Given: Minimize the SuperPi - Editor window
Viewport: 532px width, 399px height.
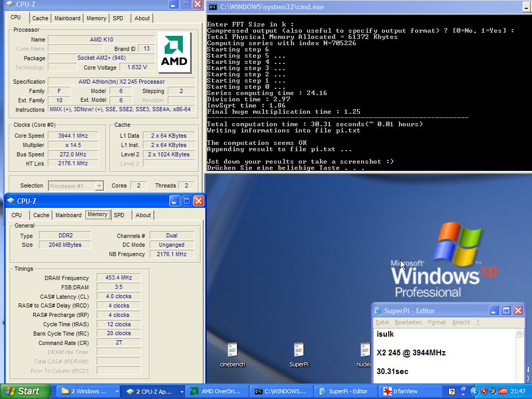Looking at the screenshot, I should coord(494,311).
